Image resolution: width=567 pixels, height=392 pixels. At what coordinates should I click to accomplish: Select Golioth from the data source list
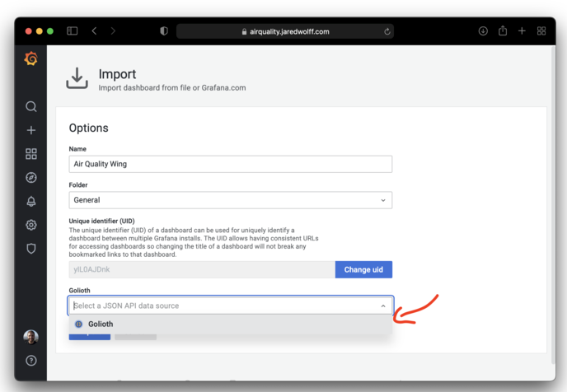101,324
